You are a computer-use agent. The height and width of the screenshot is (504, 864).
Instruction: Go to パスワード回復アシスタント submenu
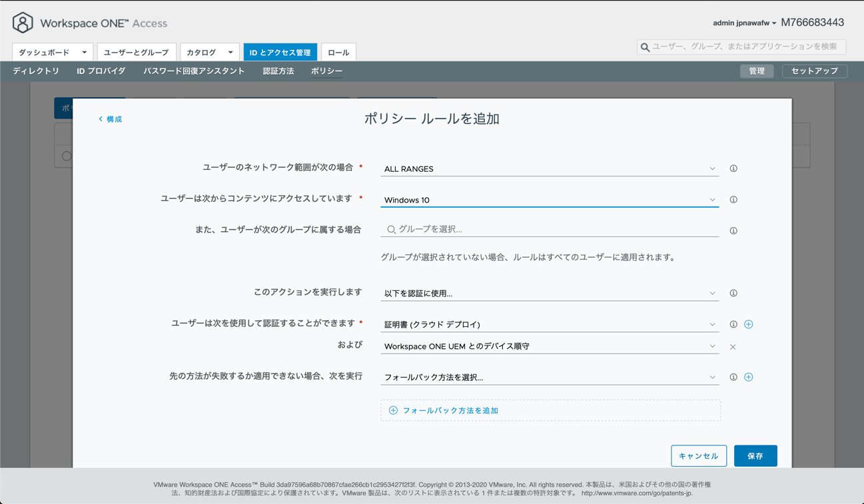194,71
